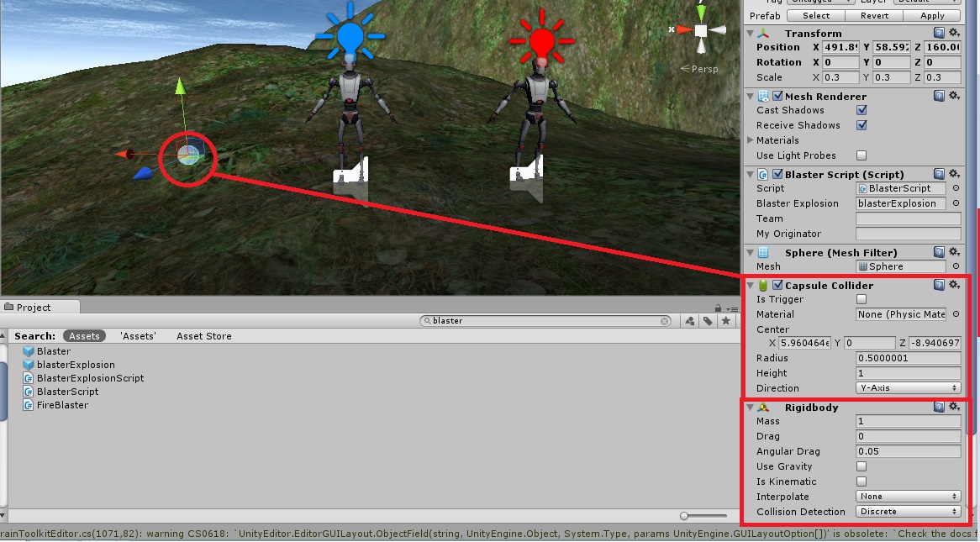This screenshot has height=542, width=980.
Task: Open Capsule Collider help icon
Action: tap(939, 284)
